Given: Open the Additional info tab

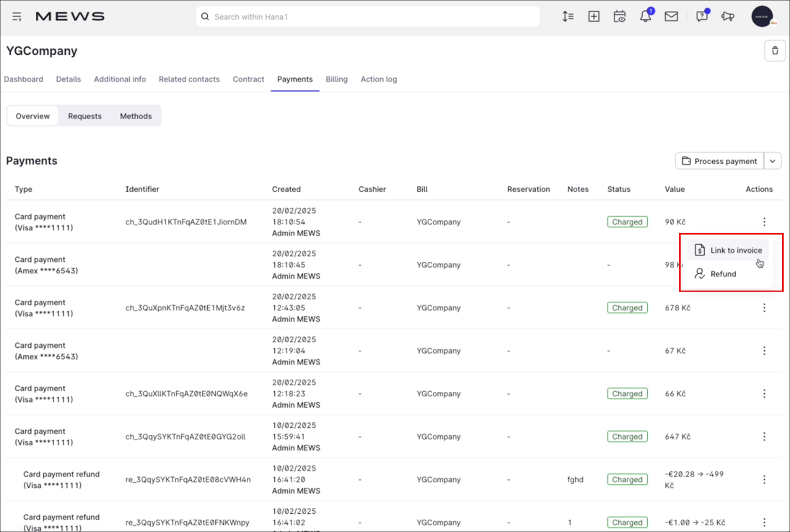Looking at the screenshot, I should coord(120,79).
